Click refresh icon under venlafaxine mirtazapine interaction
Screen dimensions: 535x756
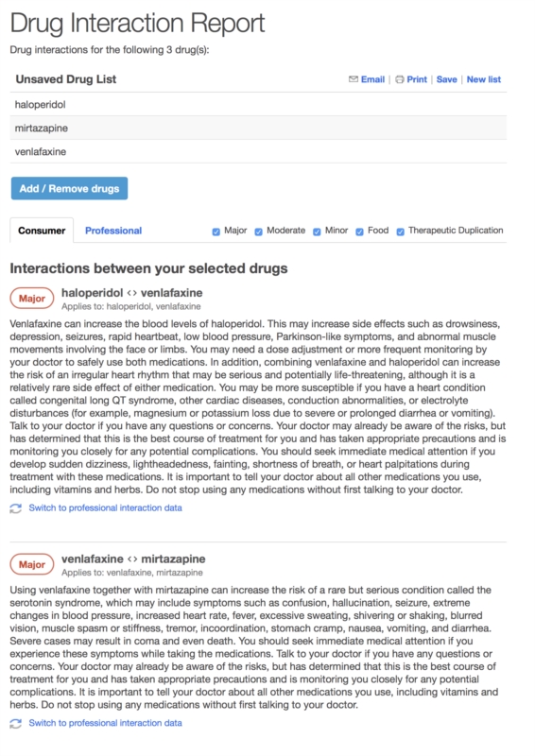16,723
